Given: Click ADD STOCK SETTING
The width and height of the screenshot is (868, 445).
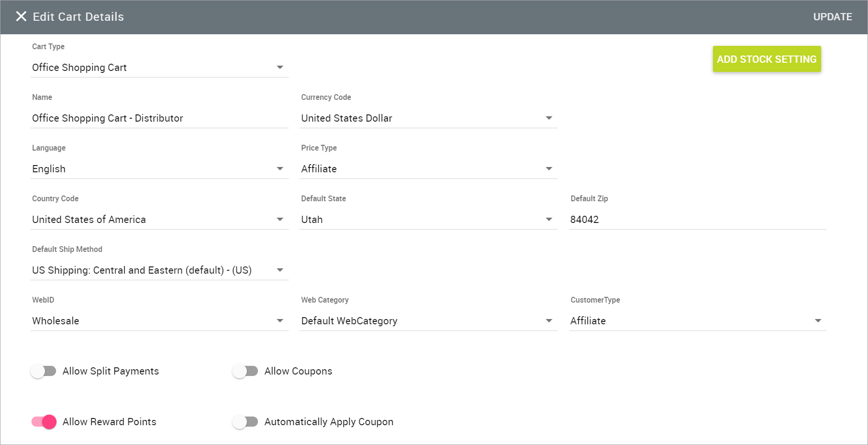Looking at the screenshot, I should pos(767,59).
